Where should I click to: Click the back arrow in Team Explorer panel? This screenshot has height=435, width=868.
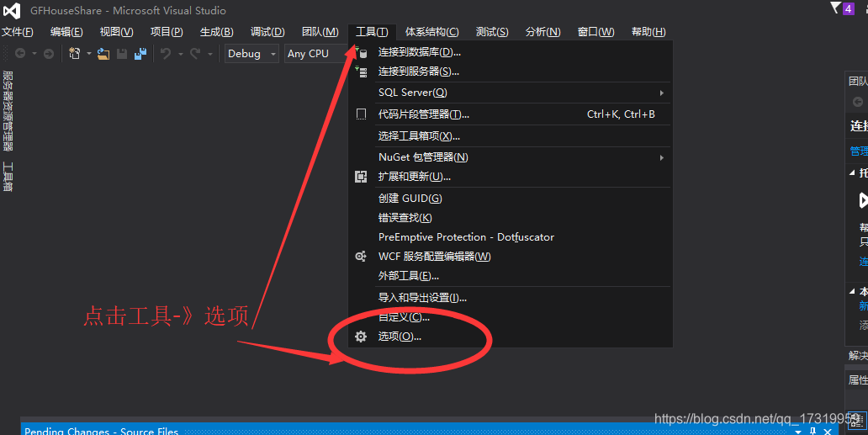coord(857,102)
